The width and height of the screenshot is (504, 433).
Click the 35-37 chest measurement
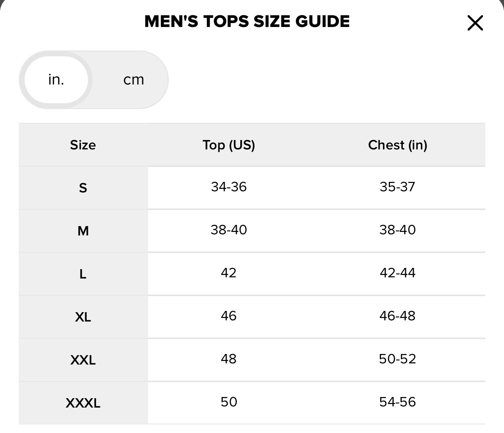(x=397, y=187)
